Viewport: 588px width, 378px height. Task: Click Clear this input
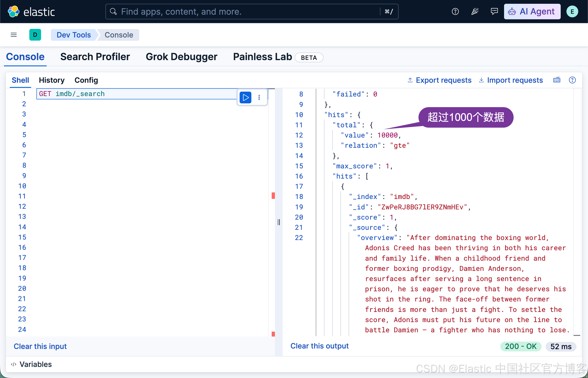(x=40, y=346)
